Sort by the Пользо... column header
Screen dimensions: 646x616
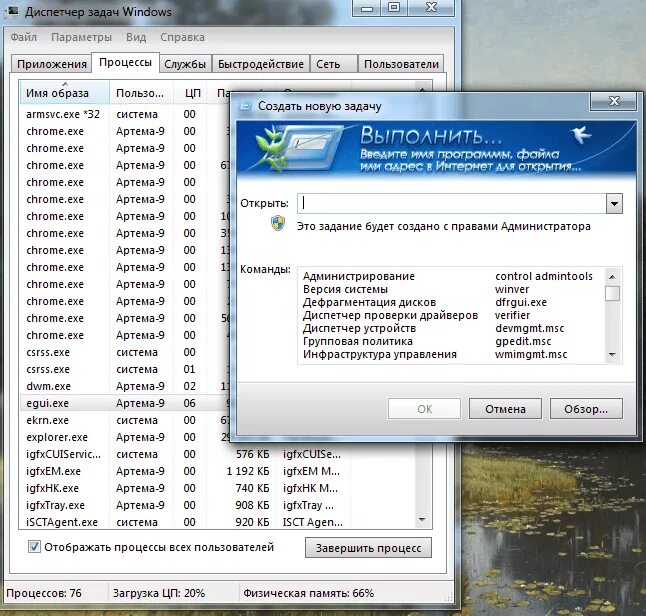tap(141, 93)
